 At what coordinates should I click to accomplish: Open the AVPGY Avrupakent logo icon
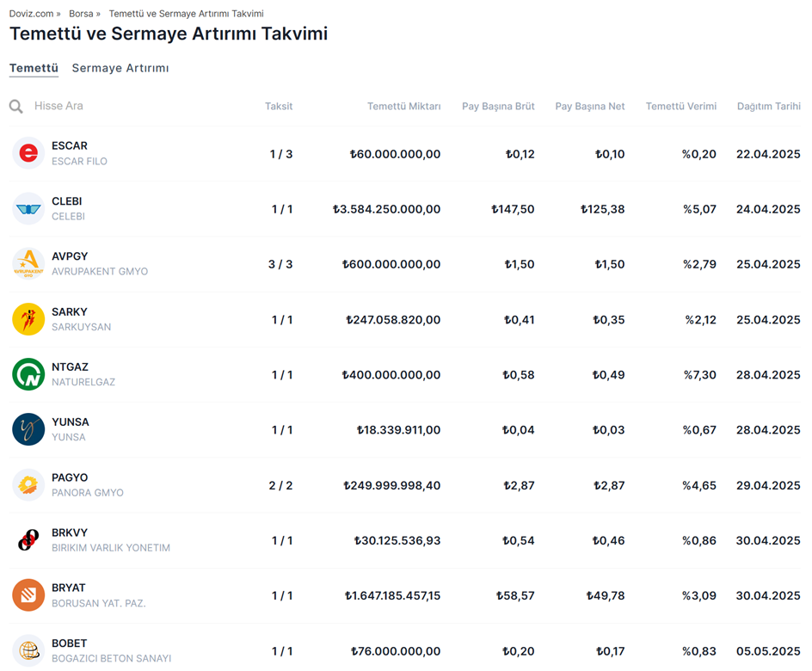(28, 264)
